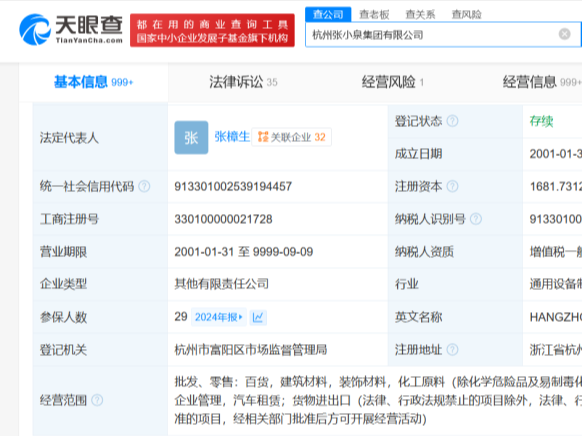582x437 pixels.
Task: Select credit code 91330100253919445​7
Action: click(x=233, y=186)
